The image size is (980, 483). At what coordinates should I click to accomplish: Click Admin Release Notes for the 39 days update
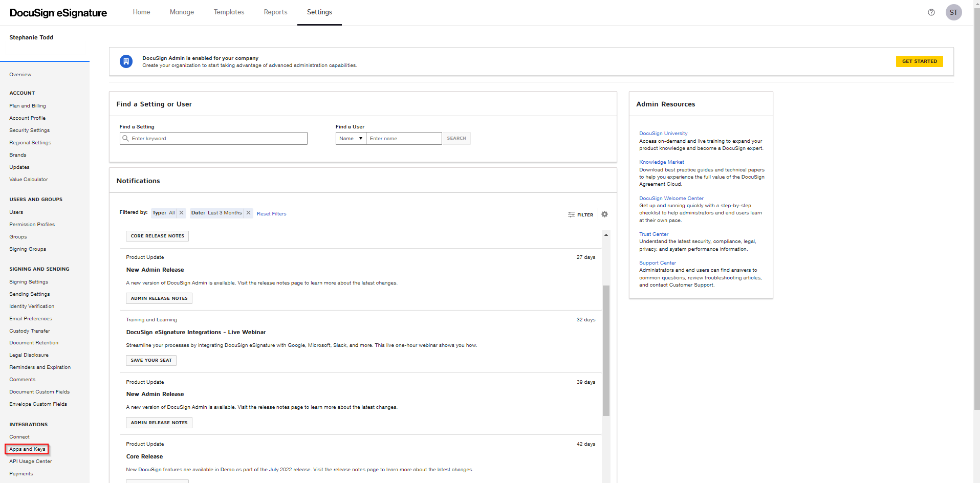pyautogui.click(x=159, y=423)
